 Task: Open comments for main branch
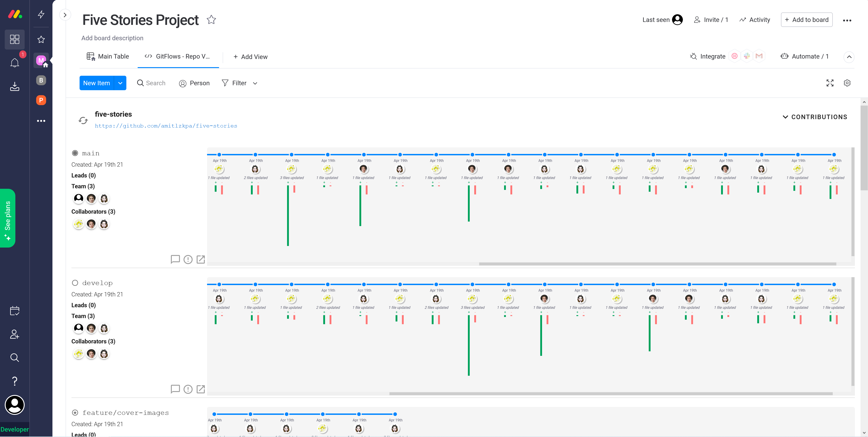(175, 259)
